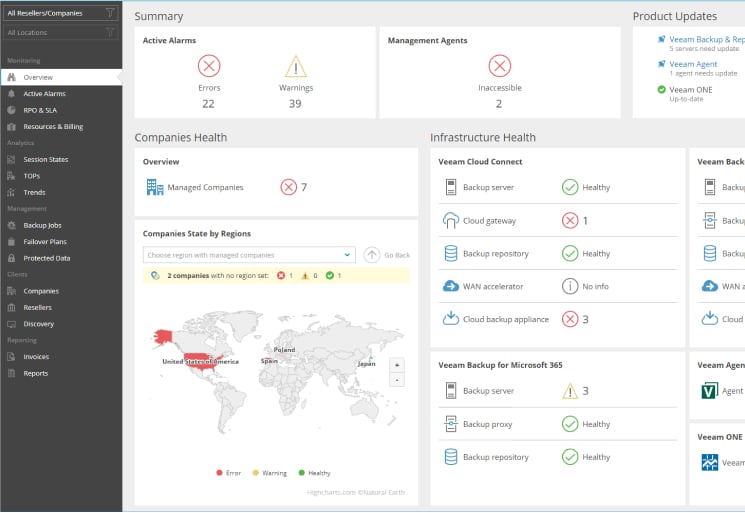Image resolution: width=745 pixels, height=513 pixels.
Task: Open the All Resellers/Companies filter dropdown
Action: click(60, 13)
